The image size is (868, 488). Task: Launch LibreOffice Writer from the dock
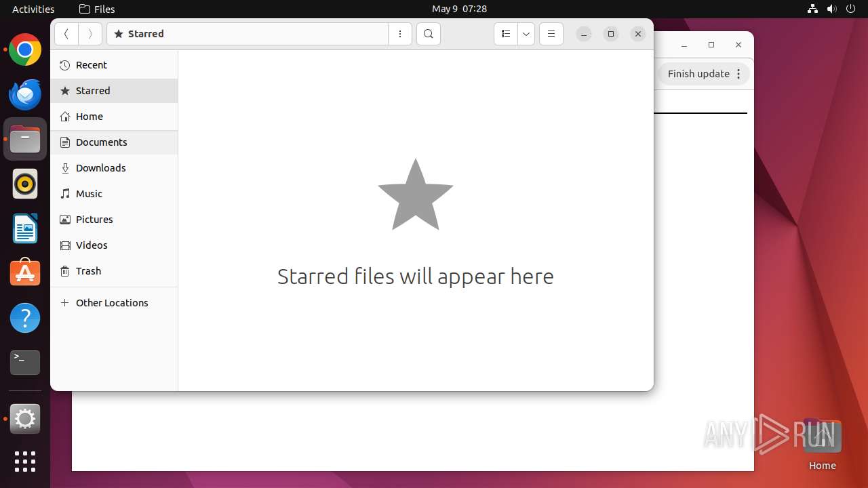(x=25, y=228)
